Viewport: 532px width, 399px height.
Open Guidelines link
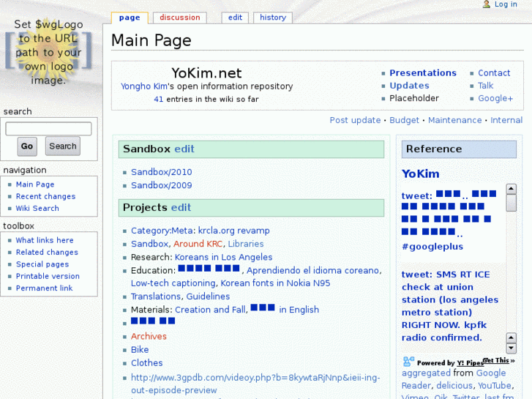(208, 297)
